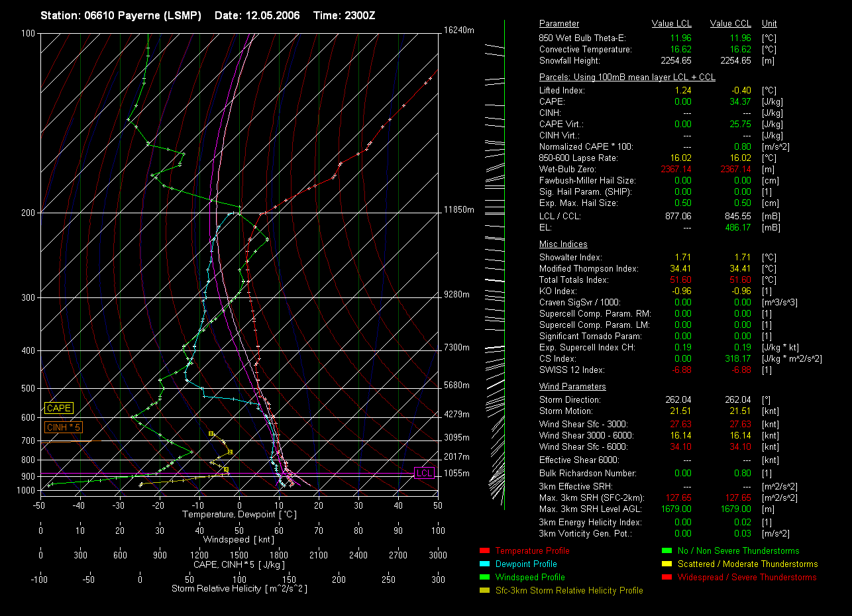Click the CCL pressure value 845.55

pos(738,216)
